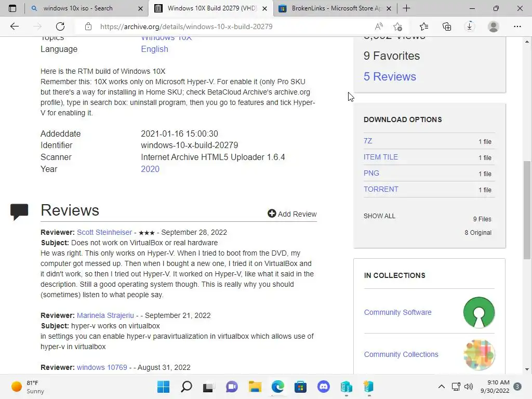532x399 pixels.
Task: Show hidden system tray icons
Action: click(x=442, y=387)
